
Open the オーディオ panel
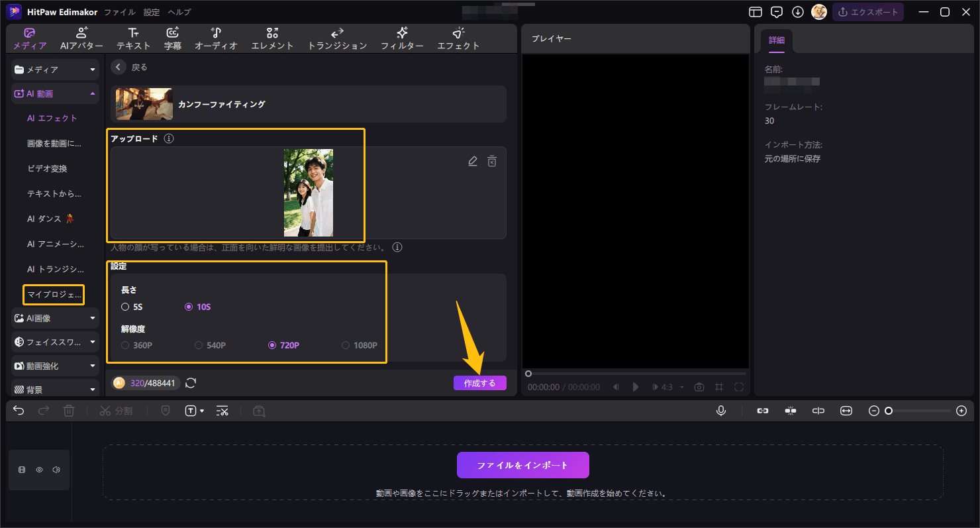pyautogui.click(x=215, y=38)
